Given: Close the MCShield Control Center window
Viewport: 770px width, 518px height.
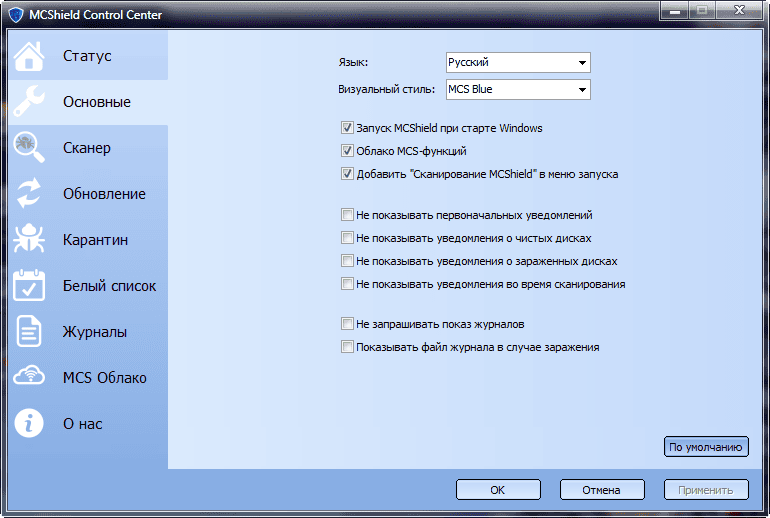Looking at the screenshot, I should coord(740,10).
